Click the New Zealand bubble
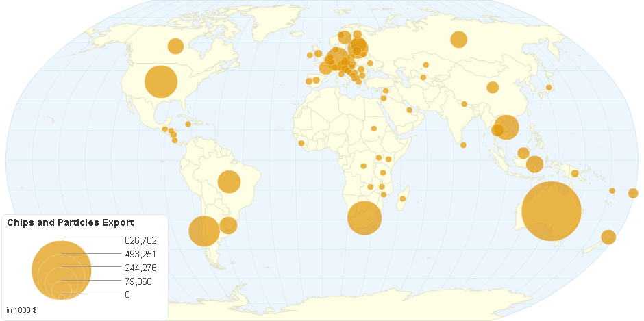This screenshot has height=321, width=644. [x=608, y=237]
